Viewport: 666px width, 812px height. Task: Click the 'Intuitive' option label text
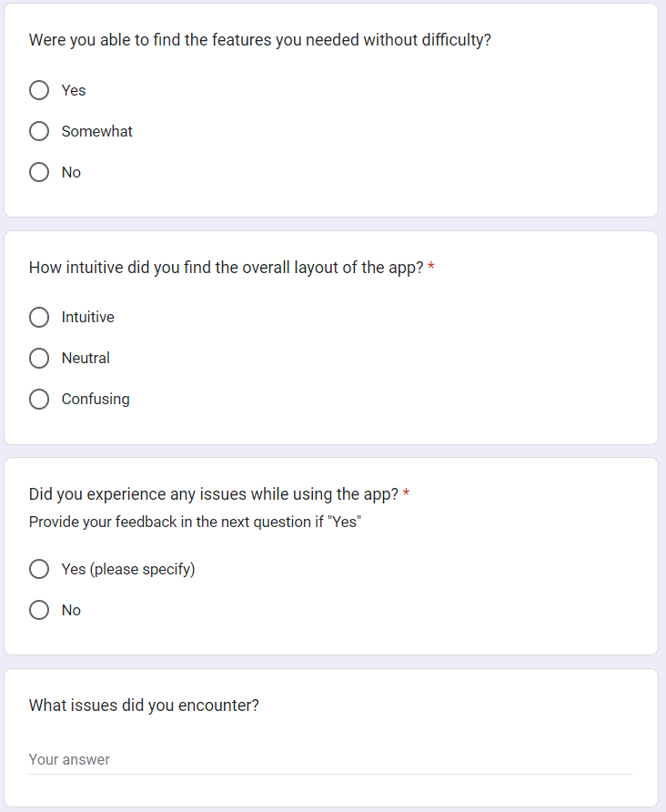[x=87, y=317]
